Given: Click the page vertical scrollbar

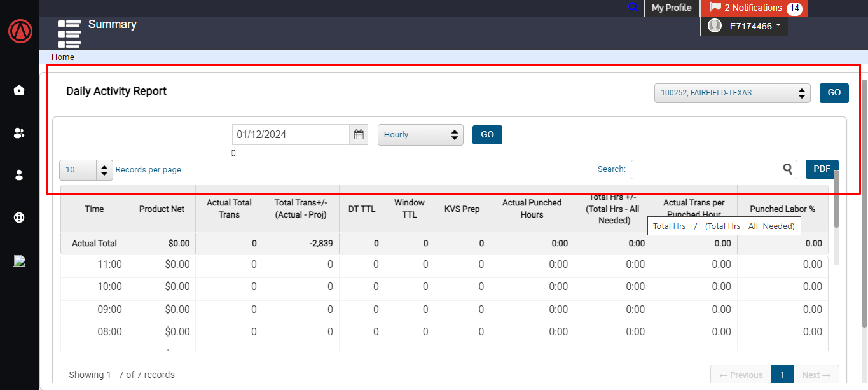Looking at the screenshot, I should click(864, 202).
